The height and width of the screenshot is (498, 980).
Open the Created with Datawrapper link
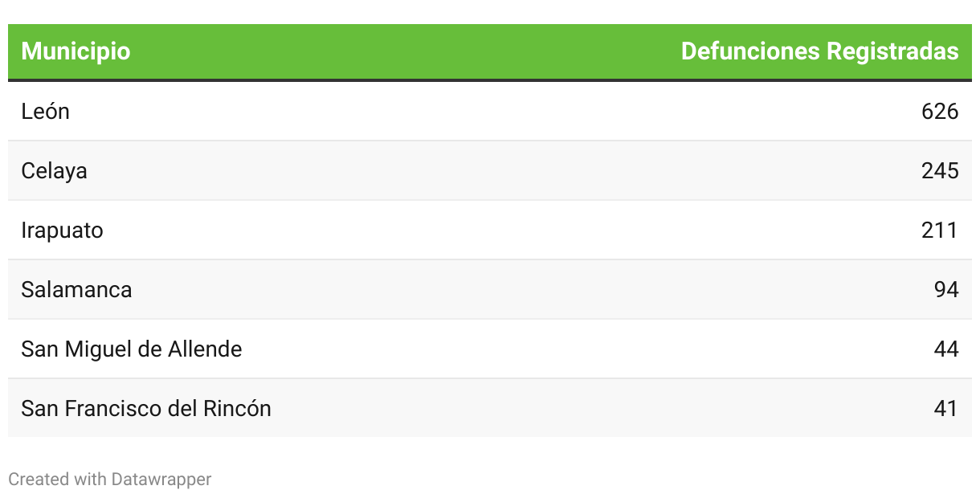(x=109, y=480)
